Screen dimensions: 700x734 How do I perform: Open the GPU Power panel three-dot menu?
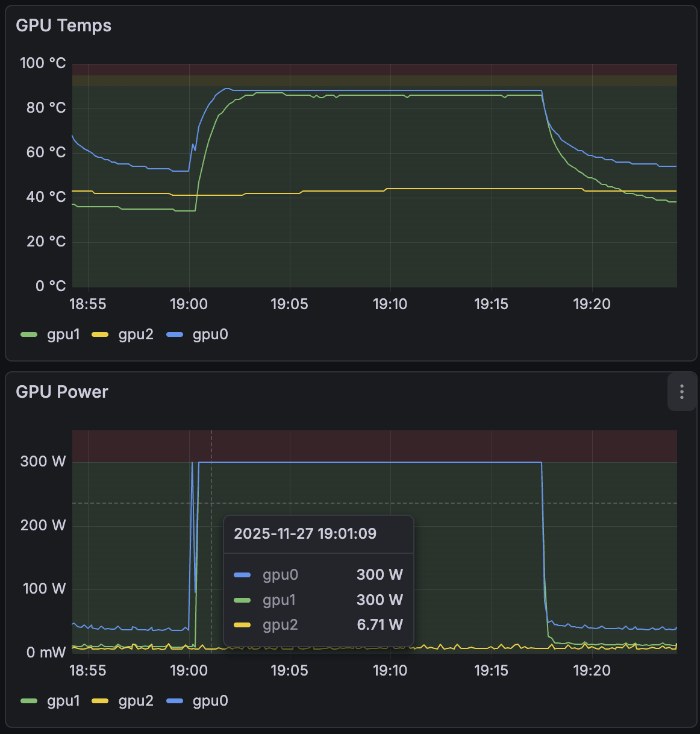coord(681,392)
